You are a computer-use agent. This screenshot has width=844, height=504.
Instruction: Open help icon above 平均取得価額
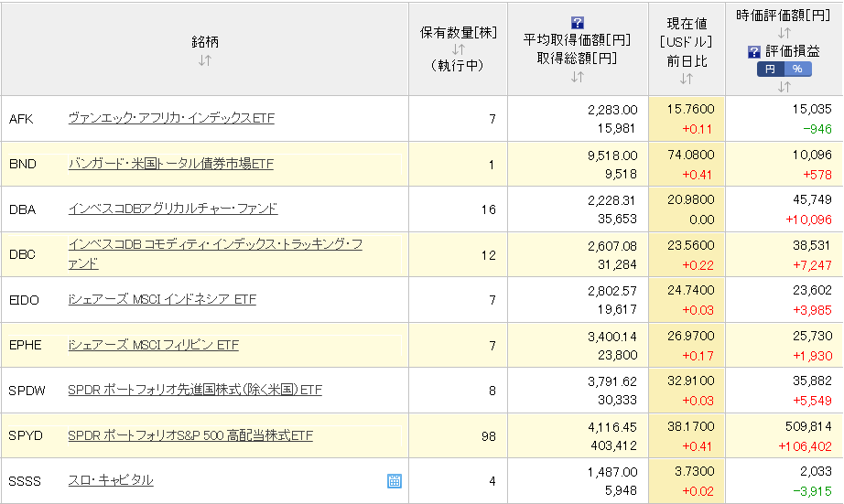[577, 23]
